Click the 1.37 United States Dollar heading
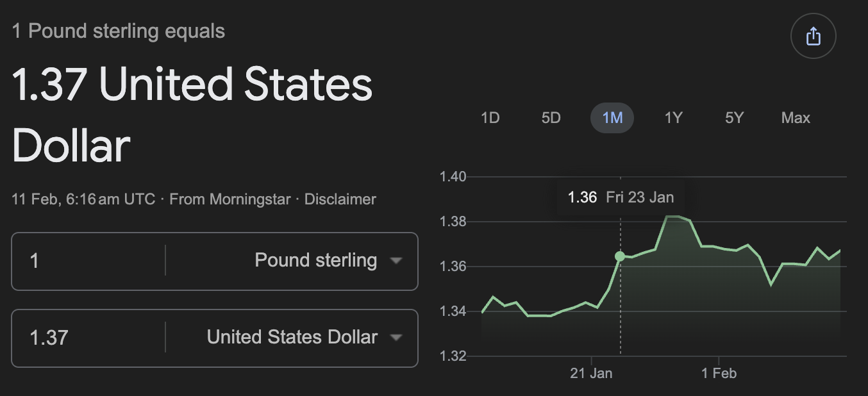This screenshot has width=868, height=396. (192, 115)
